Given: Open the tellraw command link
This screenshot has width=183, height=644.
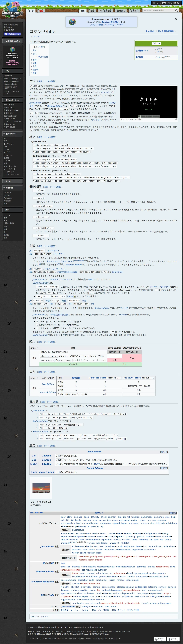Looking at the screenshot, I should coord(173,523).
